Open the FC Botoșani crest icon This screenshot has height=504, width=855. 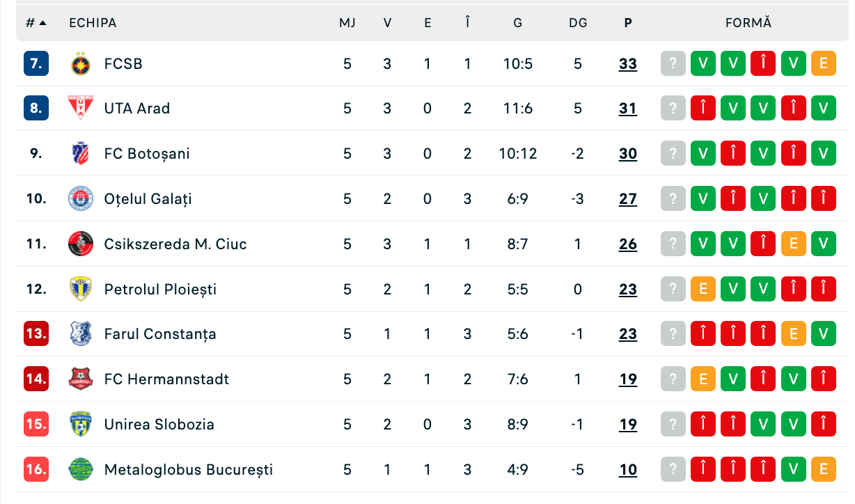pyautogui.click(x=81, y=154)
